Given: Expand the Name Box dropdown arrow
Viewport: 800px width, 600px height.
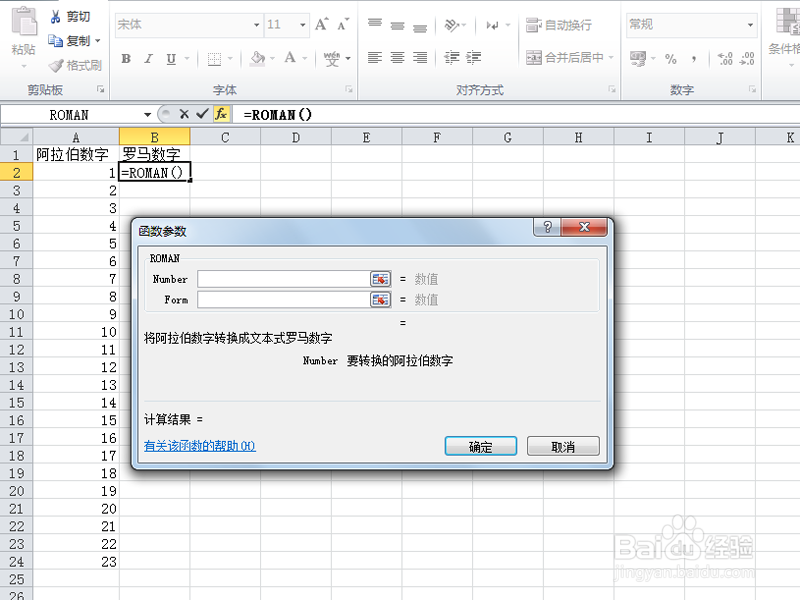Looking at the screenshot, I should 147,113.
